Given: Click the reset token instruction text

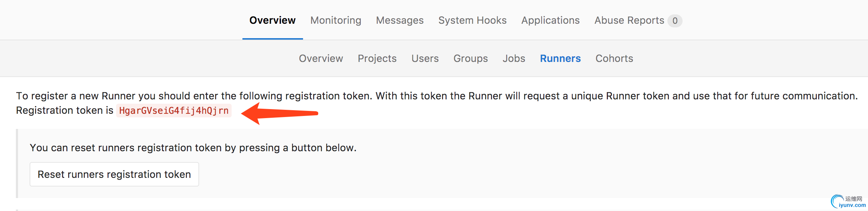Looking at the screenshot, I should pyautogui.click(x=193, y=148).
